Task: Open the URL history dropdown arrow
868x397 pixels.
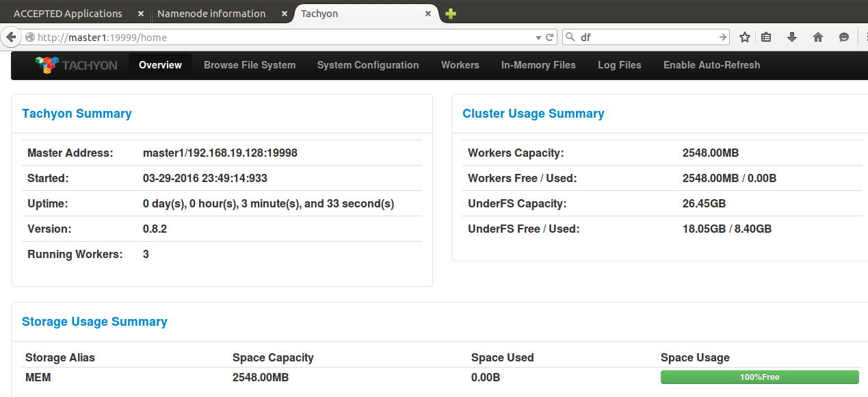Action: [538, 38]
